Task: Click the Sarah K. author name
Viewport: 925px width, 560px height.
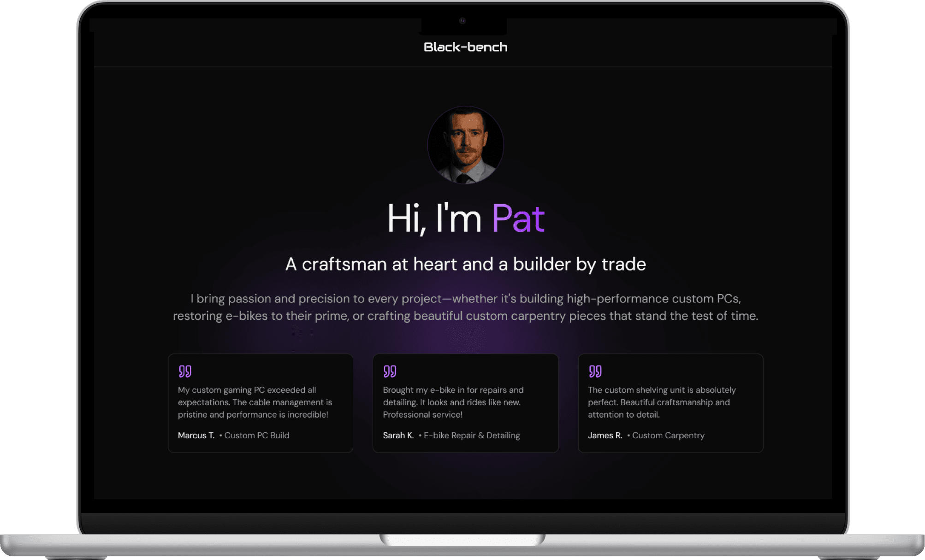Action: click(398, 436)
